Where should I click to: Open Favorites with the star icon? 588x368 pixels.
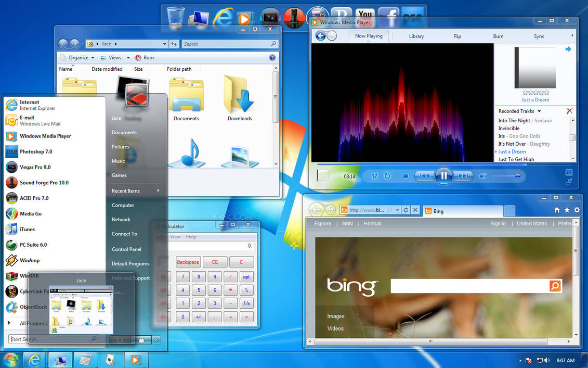(566, 210)
